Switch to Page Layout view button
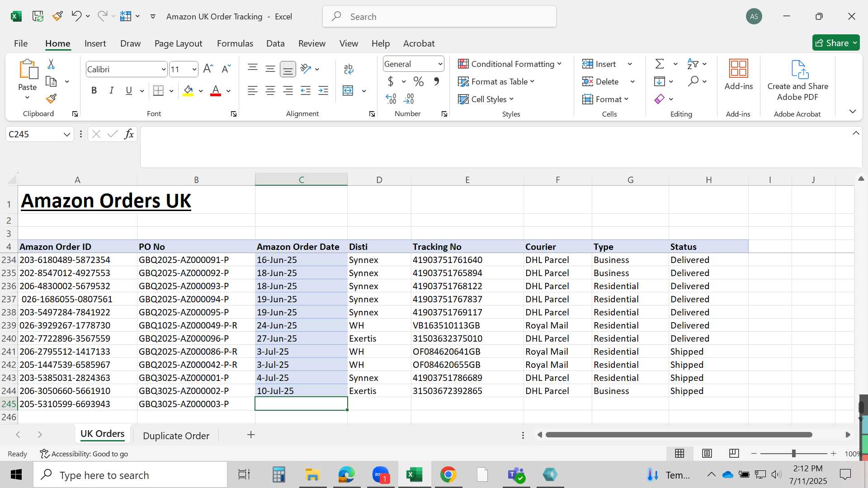This screenshot has height=488, width=868. 707,453
